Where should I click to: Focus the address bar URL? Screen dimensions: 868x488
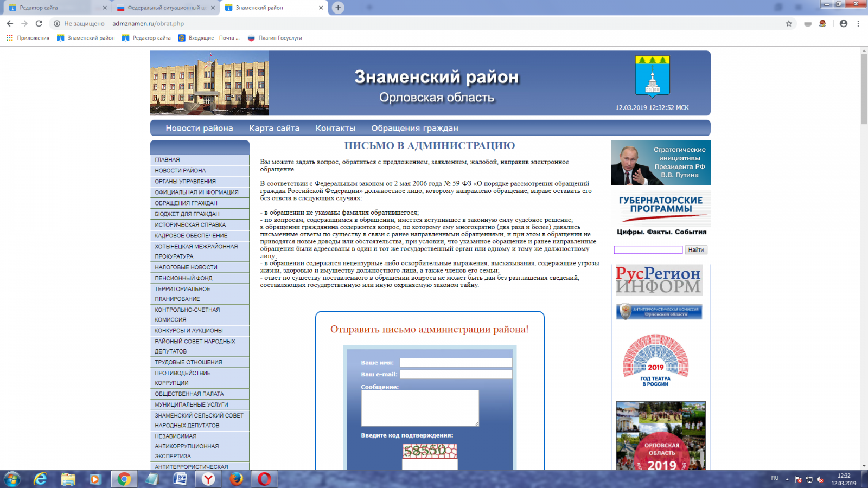(x=148, y=23)
